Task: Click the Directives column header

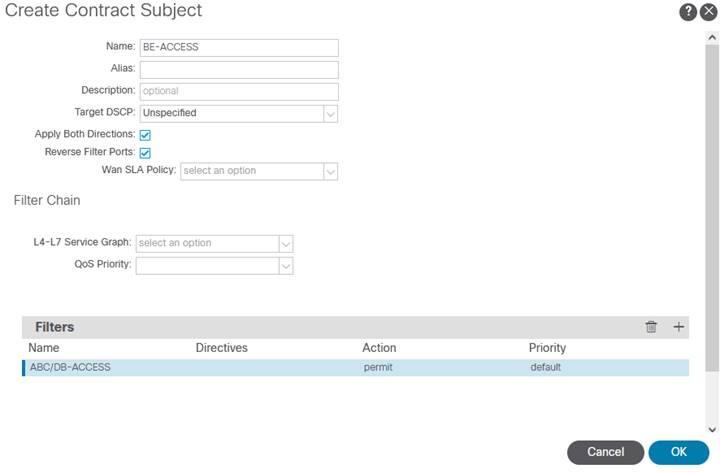Action: (x=221, y=348)
